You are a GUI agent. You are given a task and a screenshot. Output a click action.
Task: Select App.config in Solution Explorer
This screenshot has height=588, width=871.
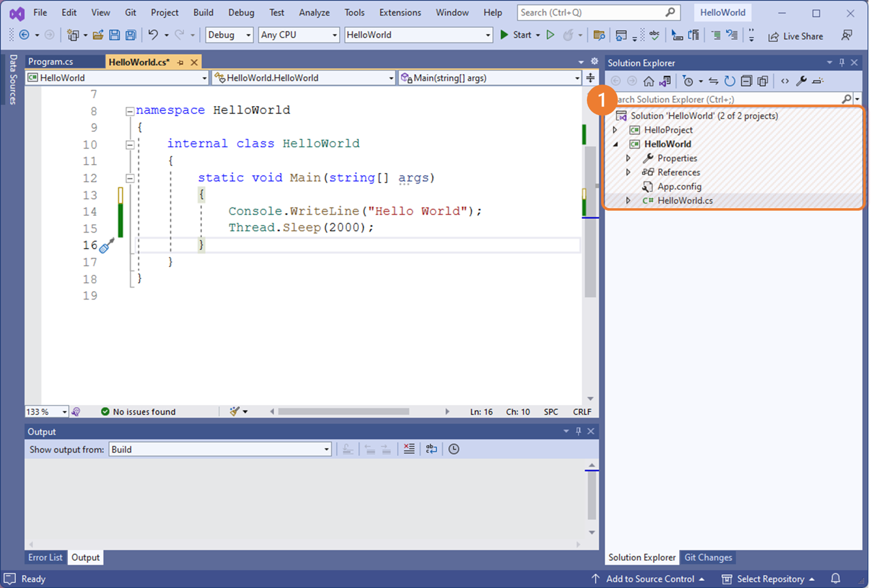[x=679, y=186]
